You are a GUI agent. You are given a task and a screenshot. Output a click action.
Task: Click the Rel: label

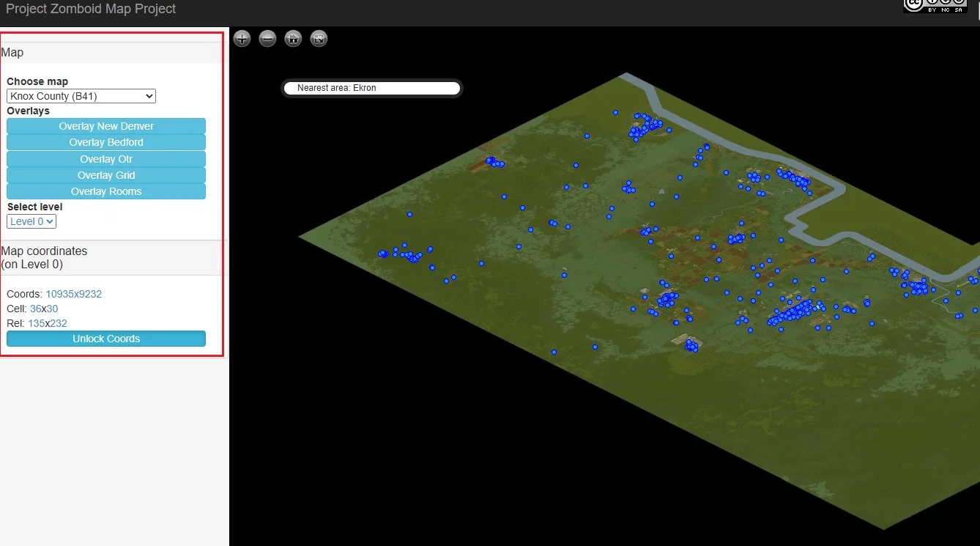click(16, 323)
